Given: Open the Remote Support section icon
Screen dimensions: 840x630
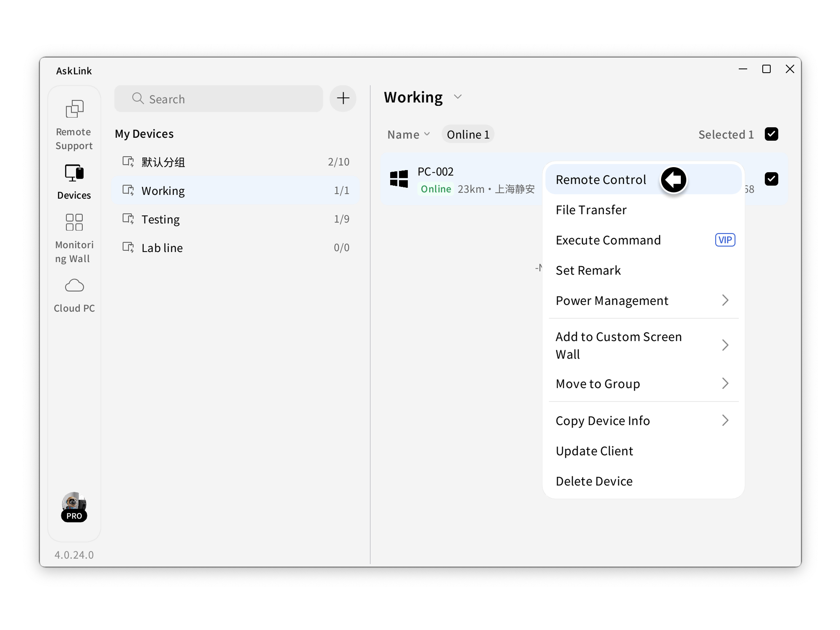Looking at the screenshot, I should (x=74, y=110).
